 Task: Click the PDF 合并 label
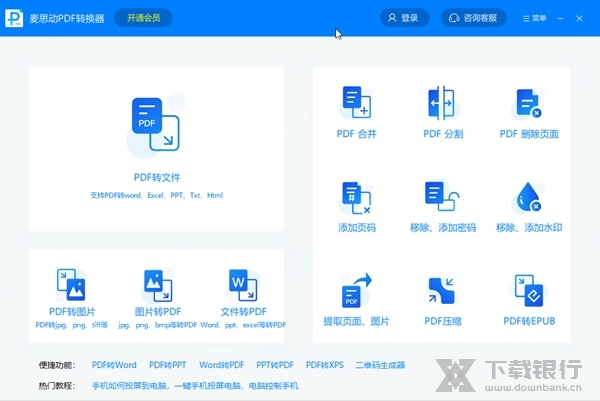coord(357,134)
